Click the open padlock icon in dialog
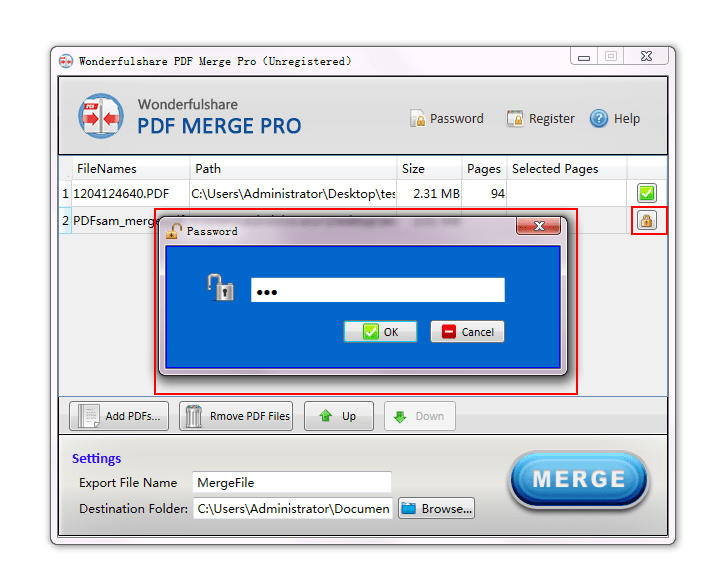704x565 pixels. pyautogui.click(x=220, y=287)
